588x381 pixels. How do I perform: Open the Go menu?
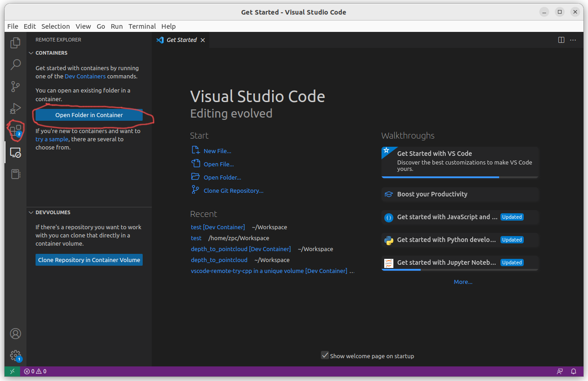click(x=101, y=26)
